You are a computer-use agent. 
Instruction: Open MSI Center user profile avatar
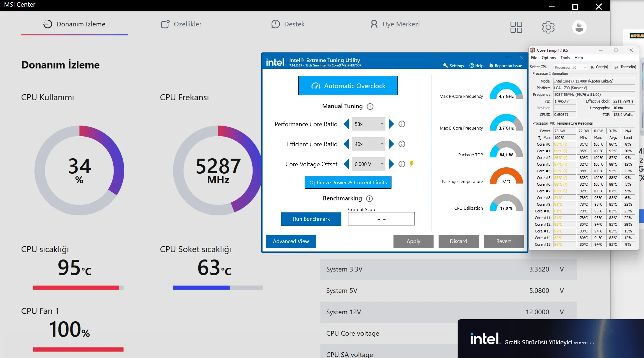(x=579, y=27)
